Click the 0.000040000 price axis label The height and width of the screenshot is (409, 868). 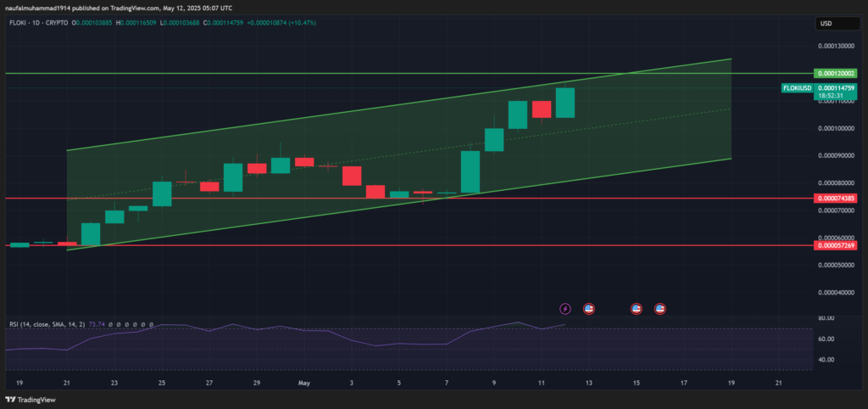tap(837, 293)
